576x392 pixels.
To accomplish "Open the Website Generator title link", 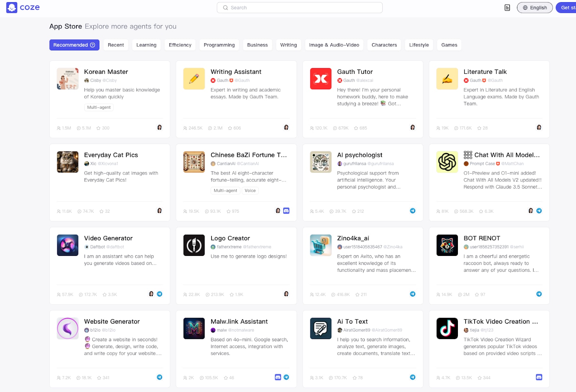I will 112,321.
